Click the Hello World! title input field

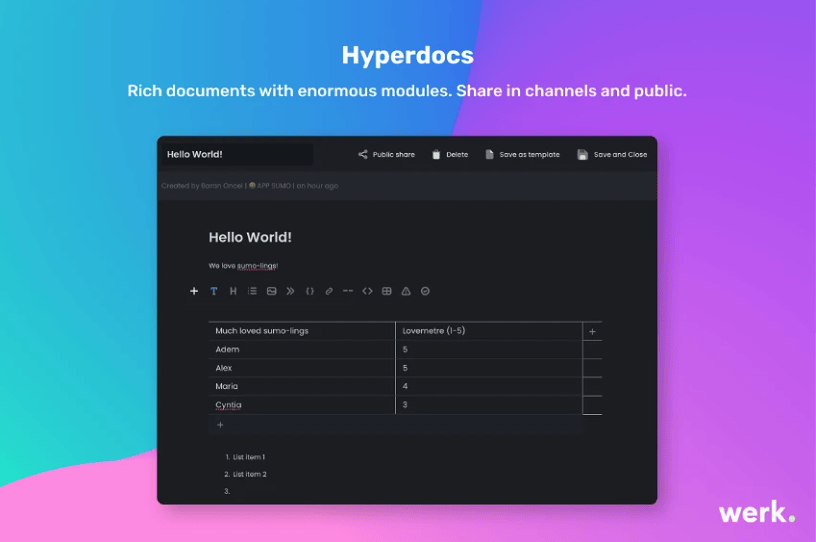[x=237, y=155]
